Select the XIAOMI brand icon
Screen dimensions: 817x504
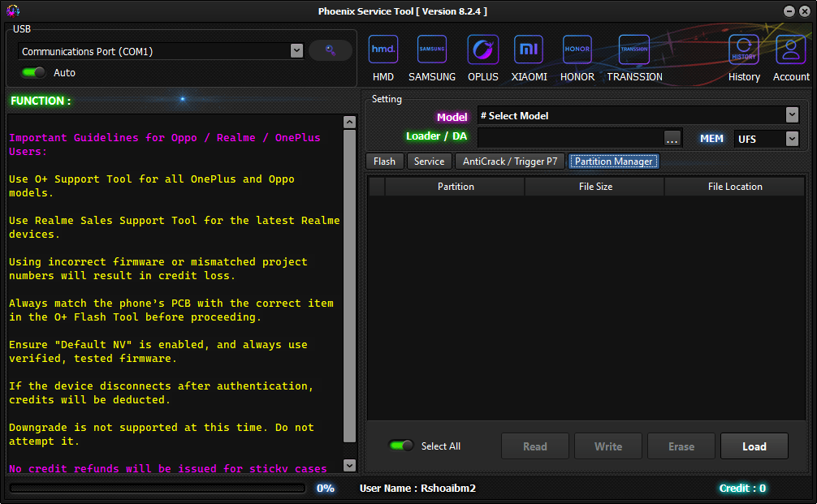pos(529,50)
